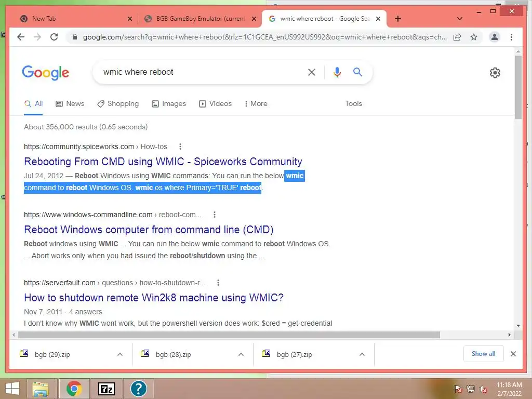Switch to News results
Screen dimensions: 532x399
[70, 104]
